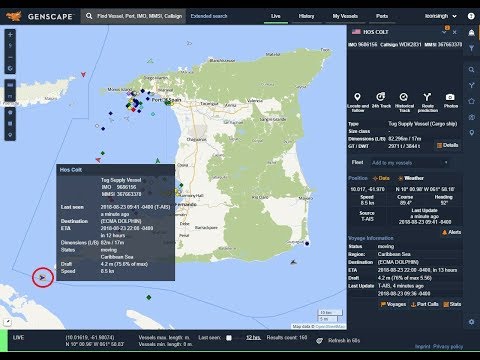Close the HOS COLT vessel panel
The height and width of the screenshot is (360, 480).
coord(455,32)
